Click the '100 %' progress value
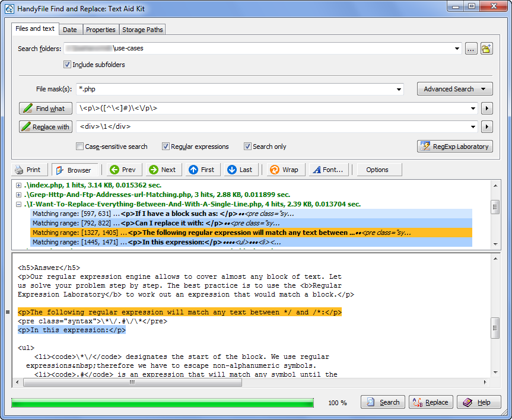512x420 pixels. click(338, 403)
